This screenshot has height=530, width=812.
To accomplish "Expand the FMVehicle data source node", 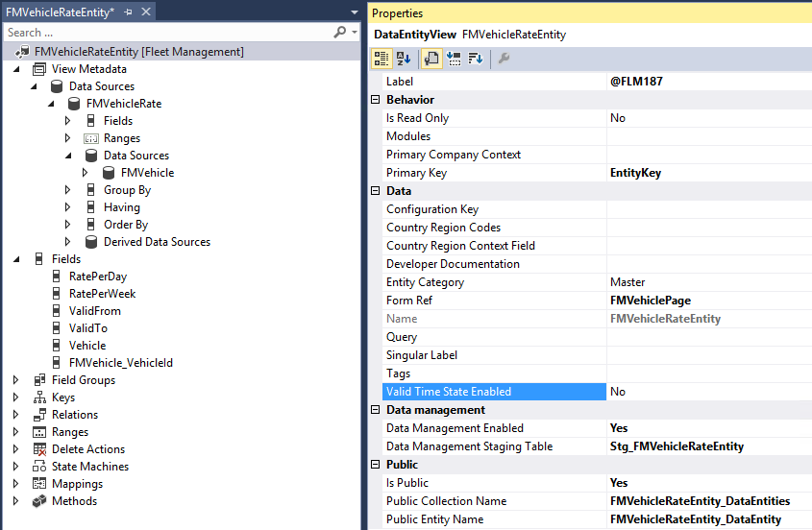I will pos(85,173).
